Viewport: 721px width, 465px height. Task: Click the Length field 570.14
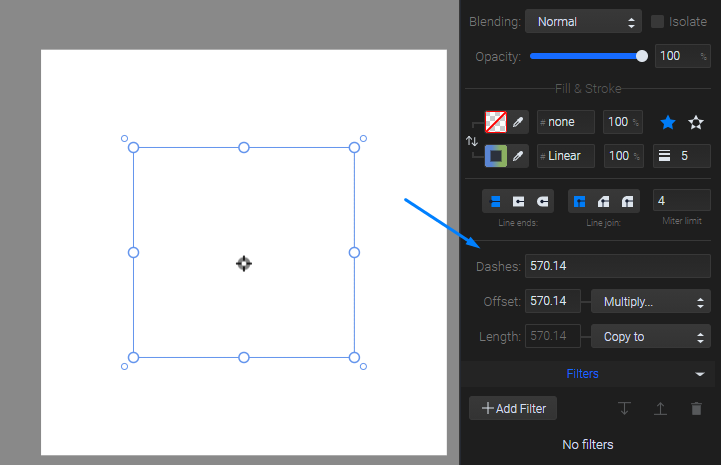click(553, 336)
